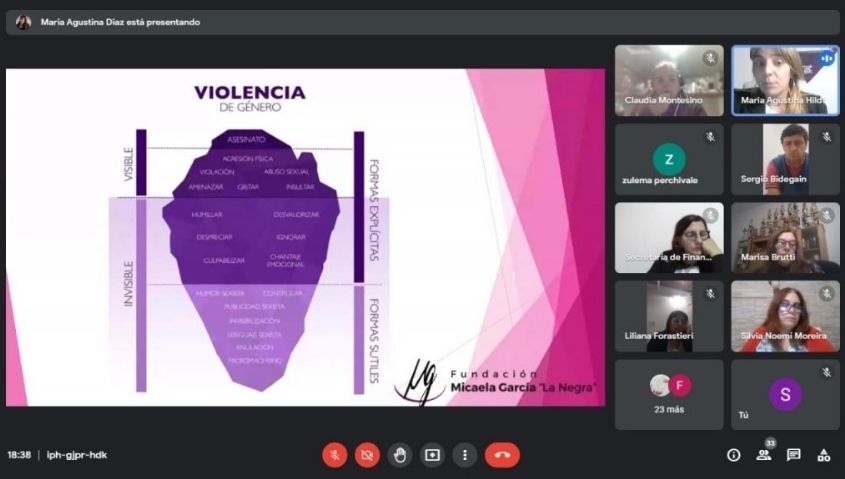Screen dimensions: 845x479
Task: Unmute the microphone button
Action: click(x=334, y=455)
